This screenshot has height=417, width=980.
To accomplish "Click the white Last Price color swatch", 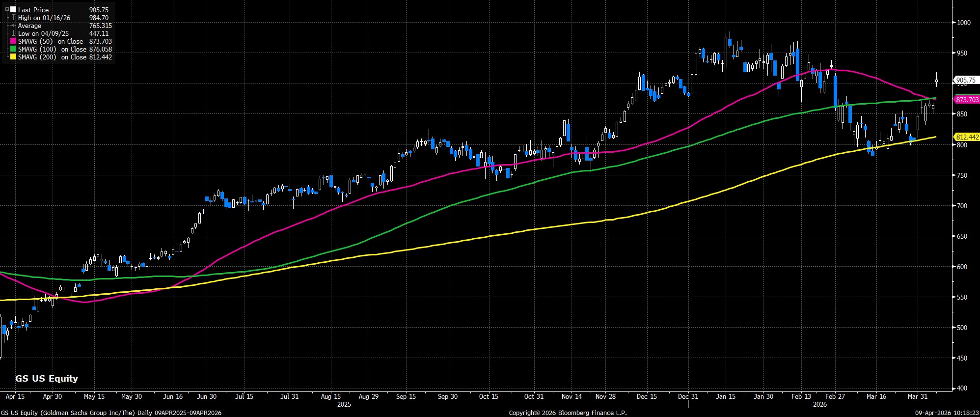I will point(13,10).
